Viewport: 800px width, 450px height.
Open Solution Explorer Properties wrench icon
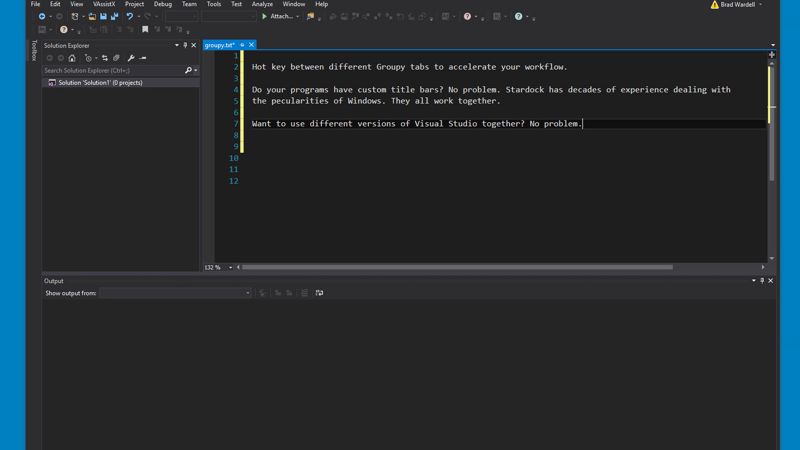coord(131,58)
